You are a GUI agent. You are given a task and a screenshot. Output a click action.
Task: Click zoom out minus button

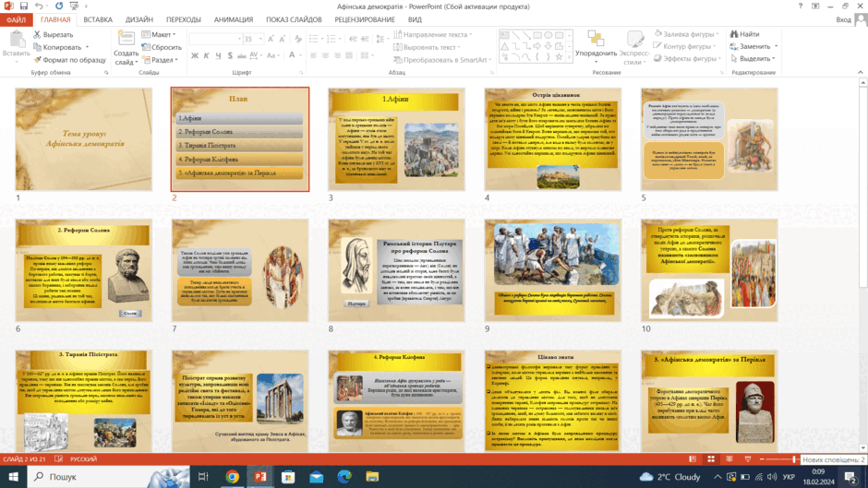762,459
